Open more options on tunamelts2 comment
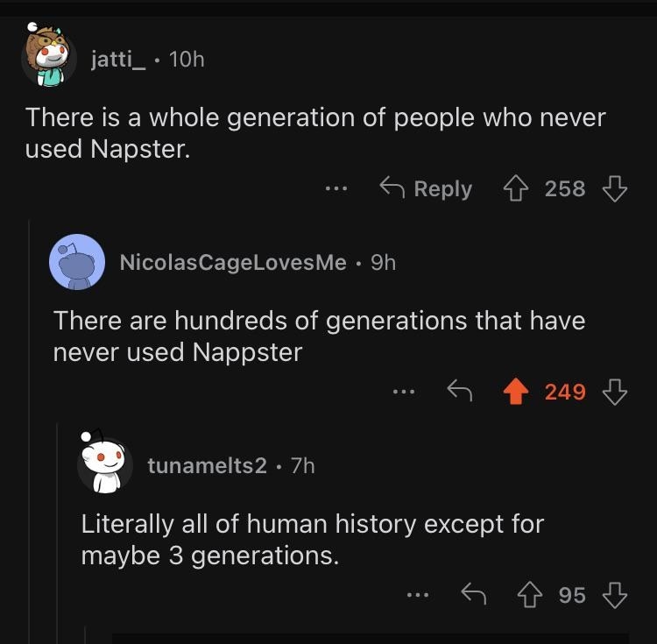657x644 pixels. click(419, 595)
